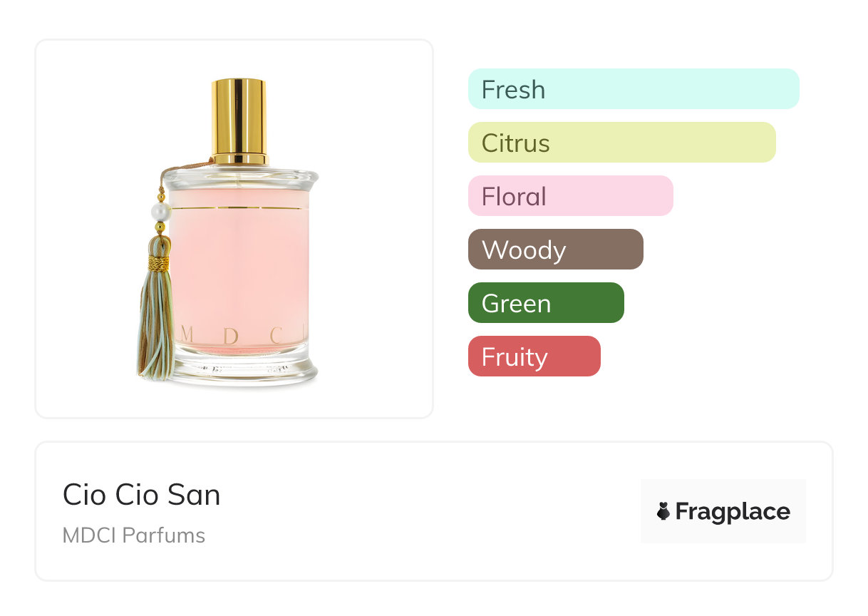
Task: Select the Fruity scent accord bar
Action: tap(534, 356)
